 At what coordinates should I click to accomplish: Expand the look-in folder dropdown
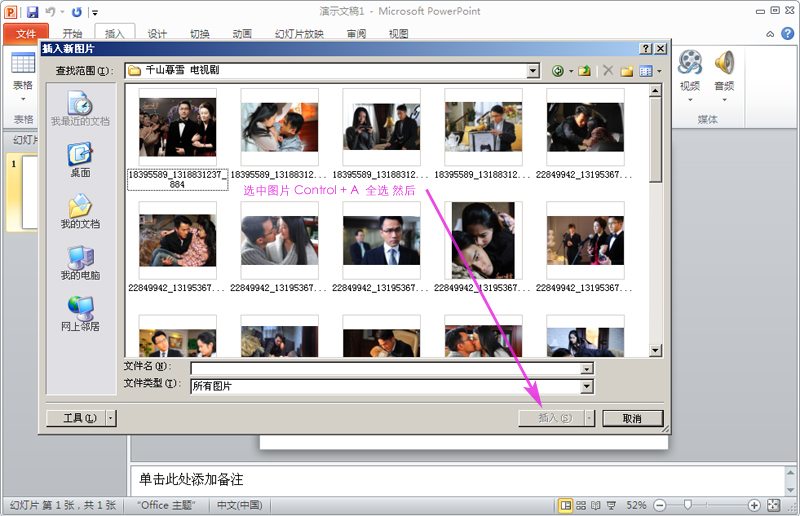pyautogui.click(x=533, y=71)
